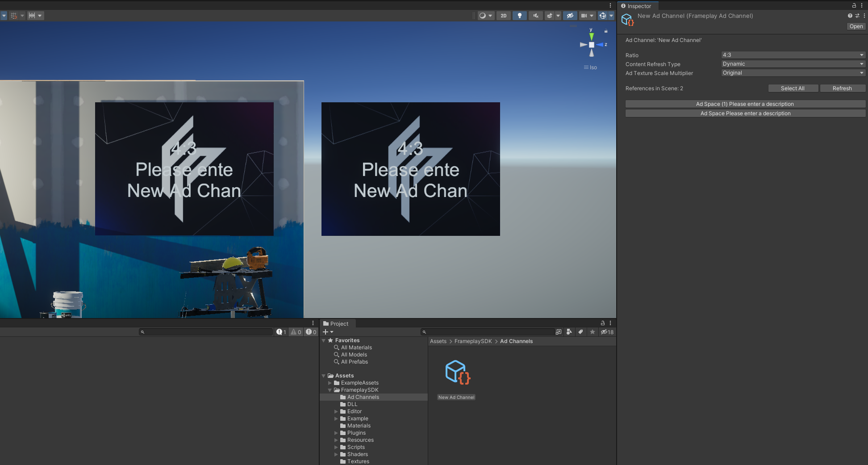The width and height of the screenshot is (868, 465).
Task: Click the green Y axis gizmo cone
Action: (591, 36)
